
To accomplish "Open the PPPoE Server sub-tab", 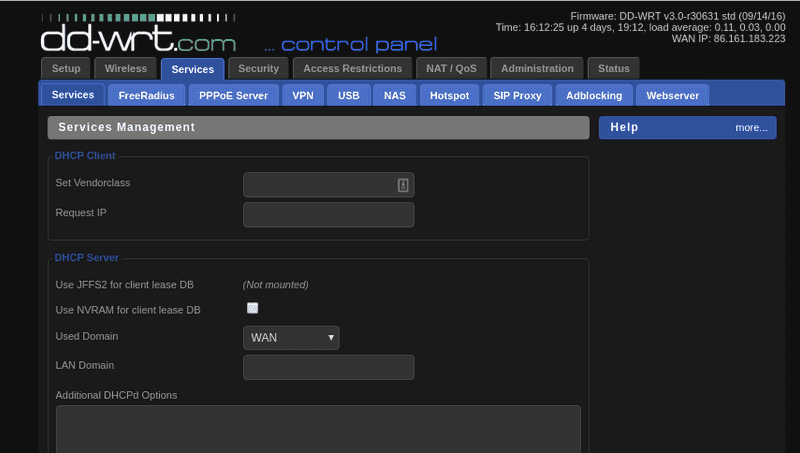I will coord(233,95).
